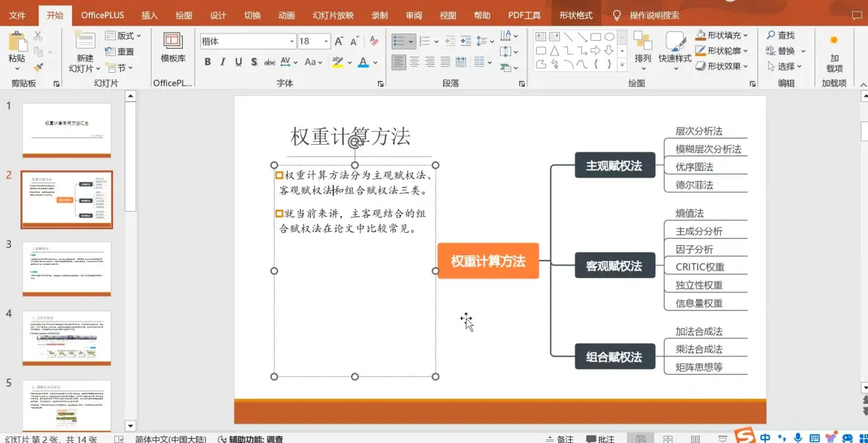This screenshot has width=868, height=443.
Task: Apply the blue font color A button
Action: coord(363,62)
